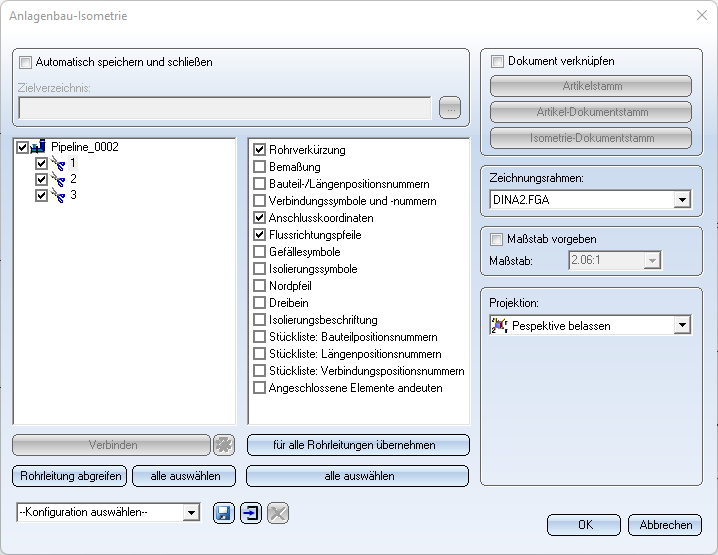The width and height of the screenshot is (718, 555).
Task: Turn on the Nordpfeil option
Action: pyautogui.click(x=260, y=286)
